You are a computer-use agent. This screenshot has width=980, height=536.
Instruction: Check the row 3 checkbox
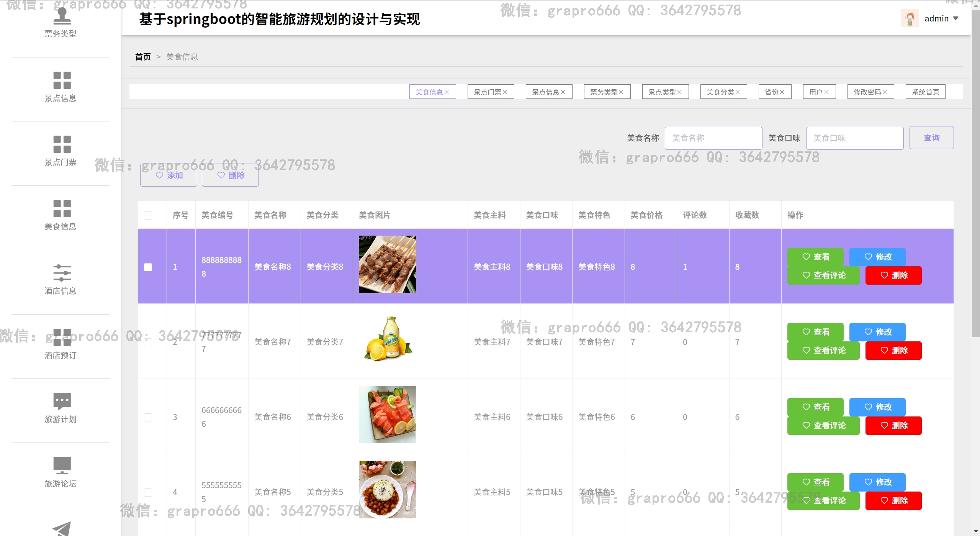coord(148,417)
